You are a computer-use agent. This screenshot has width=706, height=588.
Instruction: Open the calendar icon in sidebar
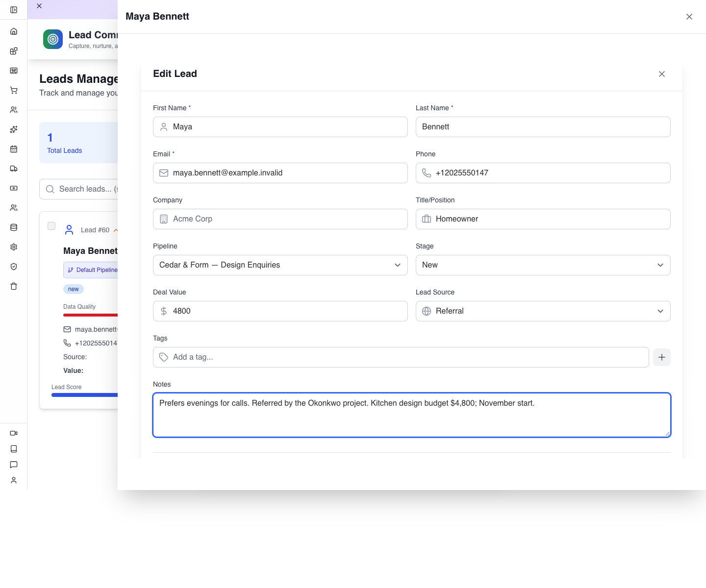coord(14,149)
